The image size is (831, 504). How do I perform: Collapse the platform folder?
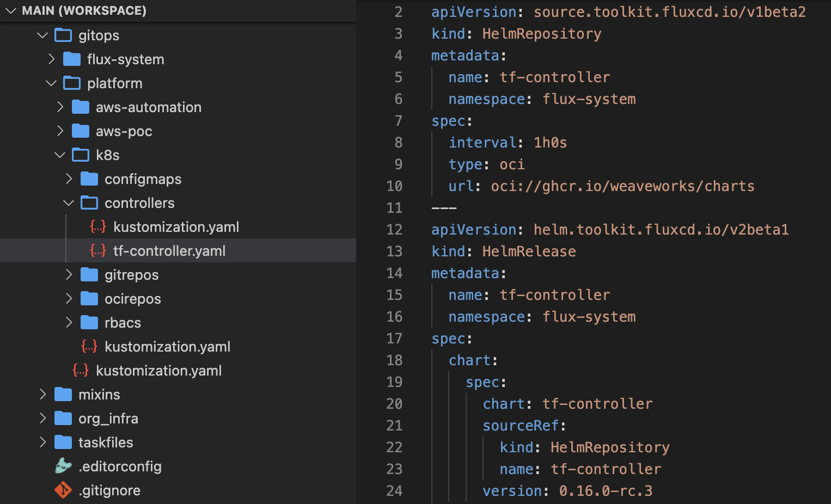51,83
